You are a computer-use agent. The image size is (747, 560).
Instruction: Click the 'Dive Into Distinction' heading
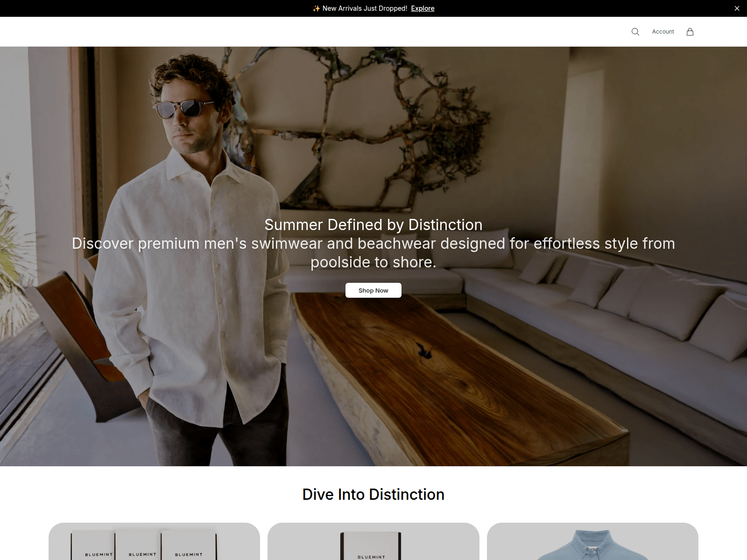(373, 494)
